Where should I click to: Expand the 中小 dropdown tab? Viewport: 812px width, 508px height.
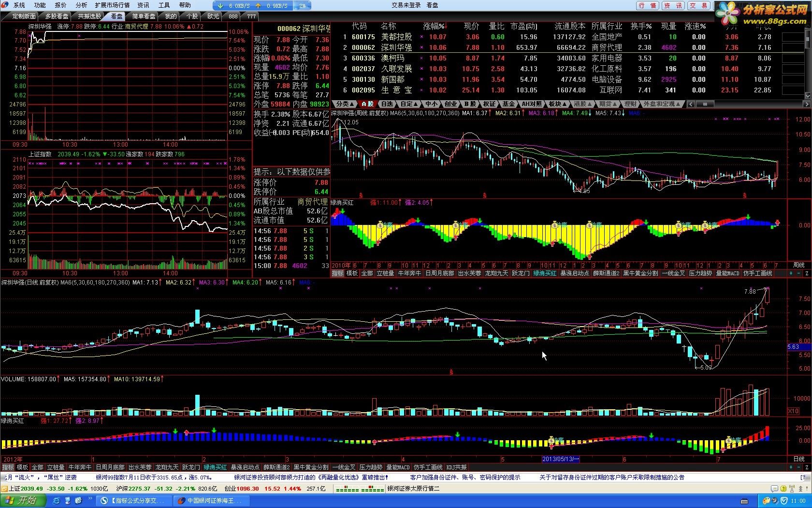tap(431, 104)
